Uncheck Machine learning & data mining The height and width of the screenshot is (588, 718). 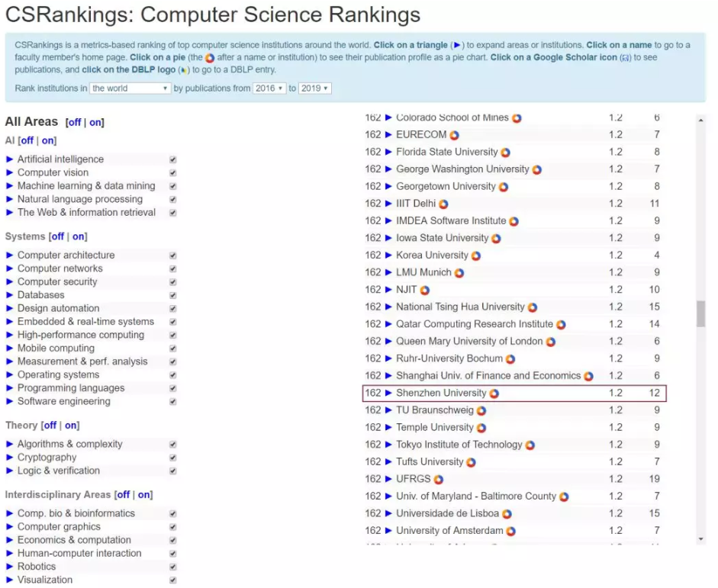(172, 186)
